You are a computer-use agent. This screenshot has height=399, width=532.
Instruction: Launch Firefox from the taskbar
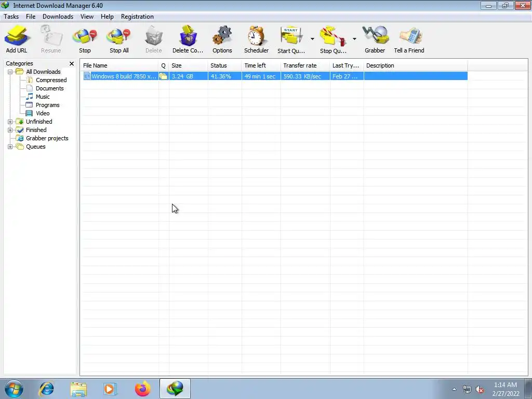click(143, 389)
